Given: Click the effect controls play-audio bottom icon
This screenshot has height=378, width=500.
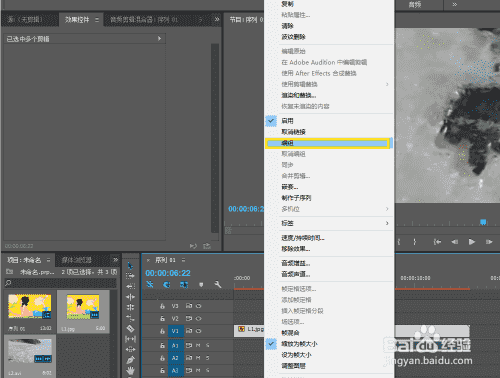Looking at the screenshot, I should click(x=193, y=246).
